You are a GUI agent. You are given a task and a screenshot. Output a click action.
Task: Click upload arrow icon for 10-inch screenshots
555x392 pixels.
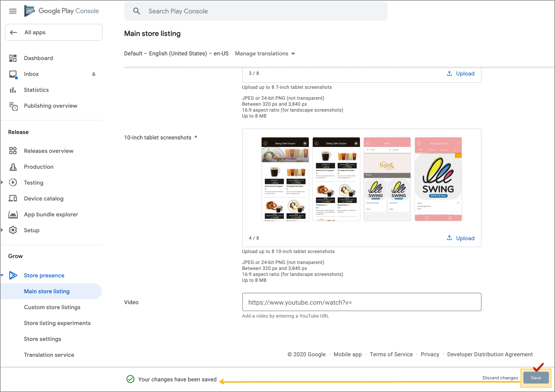(x=449, y=238)
